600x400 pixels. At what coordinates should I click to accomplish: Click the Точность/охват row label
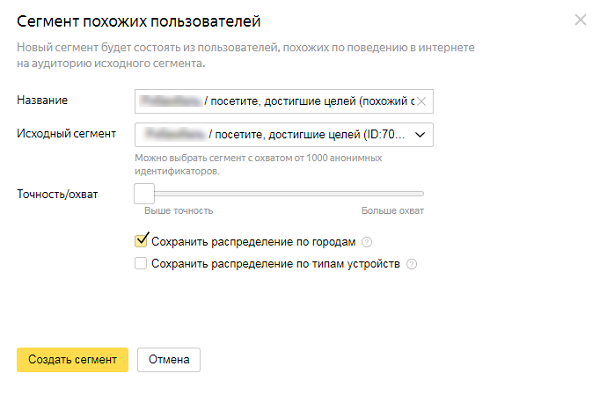[58, 193]
